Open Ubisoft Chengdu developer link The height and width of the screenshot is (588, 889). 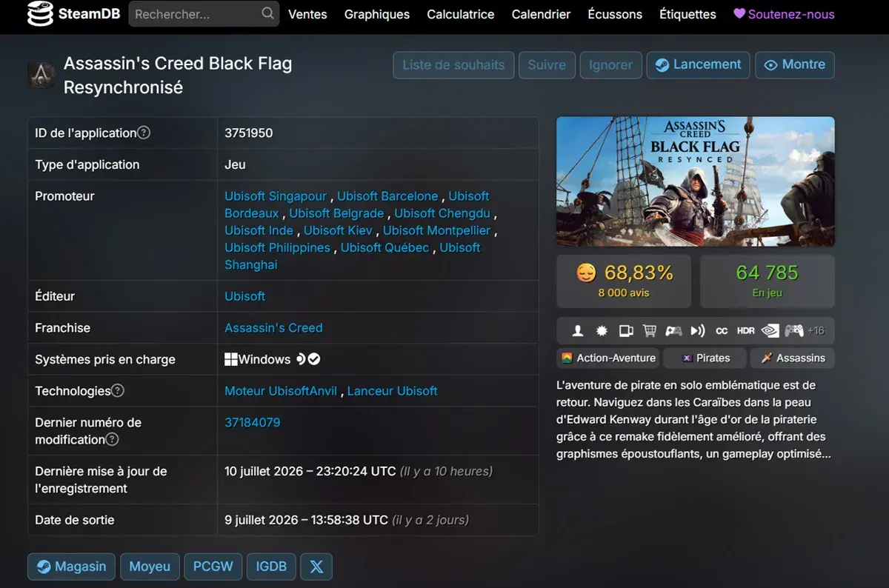coord(442,213)
